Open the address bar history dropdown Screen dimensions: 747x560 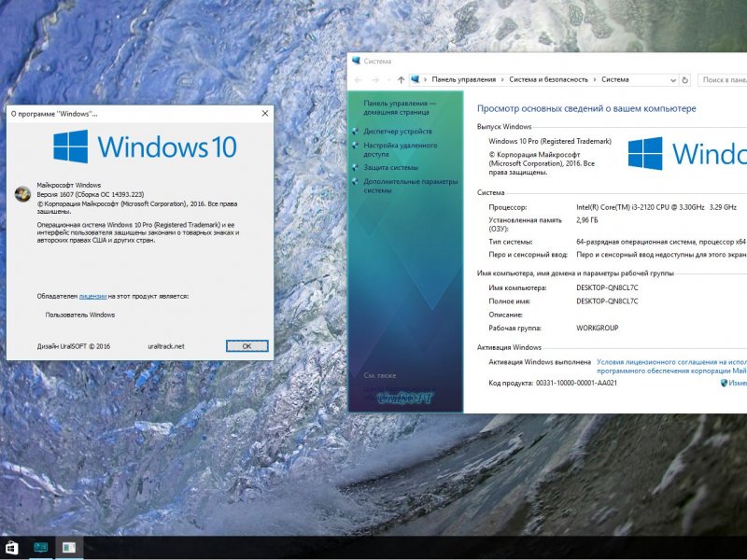point(672,80)
